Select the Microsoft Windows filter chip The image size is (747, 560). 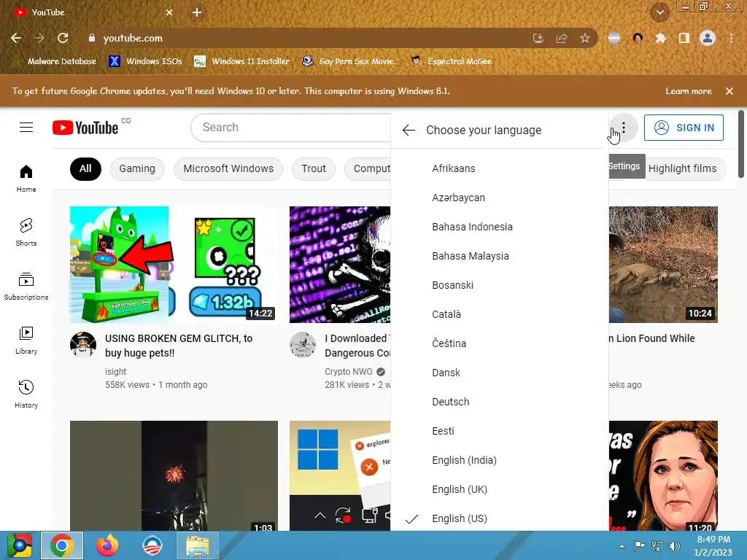pos(228,168)
